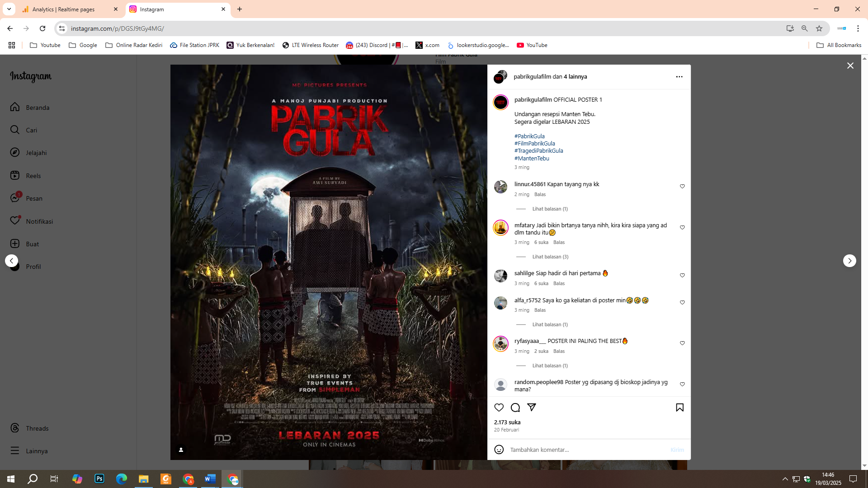This screenshot has height=488, width=868.
Task: Click the address bar URL
Action: pyautogui.click(x=117, y=28)
